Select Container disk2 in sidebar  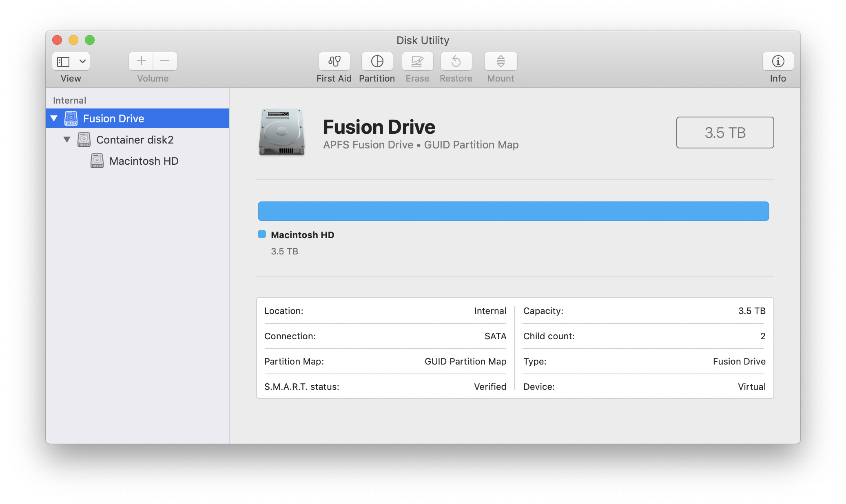pos(137,139)
